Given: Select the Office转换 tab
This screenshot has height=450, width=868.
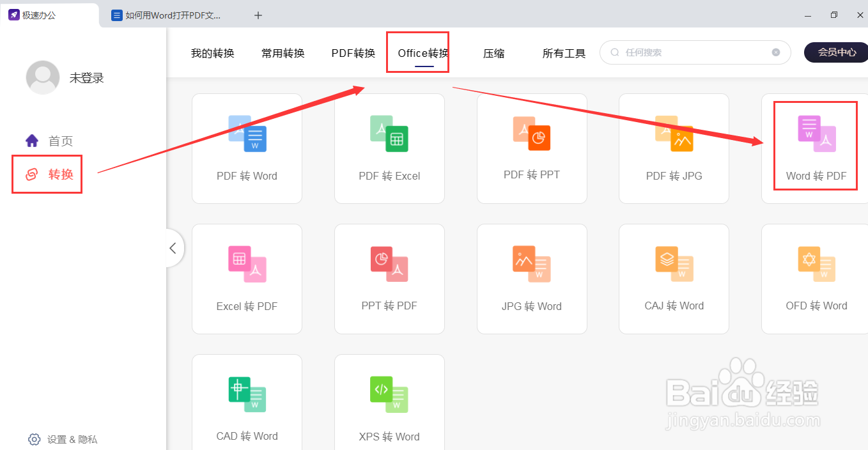Looking at the screenshot, I should pos(423,53).
